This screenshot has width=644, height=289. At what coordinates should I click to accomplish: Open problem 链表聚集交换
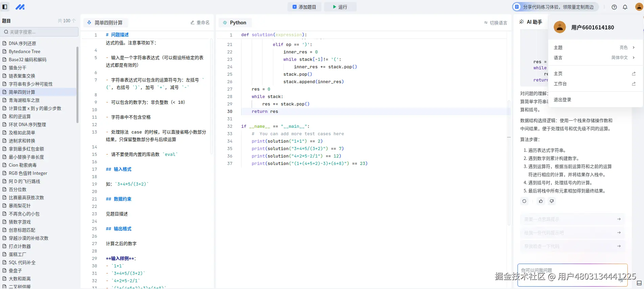pyautogui.click(x=22, y=76)
